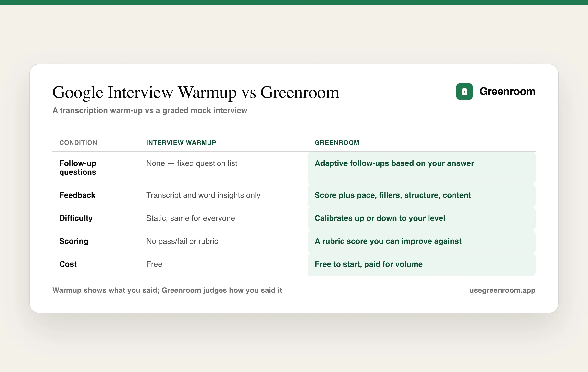Click the CONDITION column header
588x372 pixels.
click(x=78, y=143)
